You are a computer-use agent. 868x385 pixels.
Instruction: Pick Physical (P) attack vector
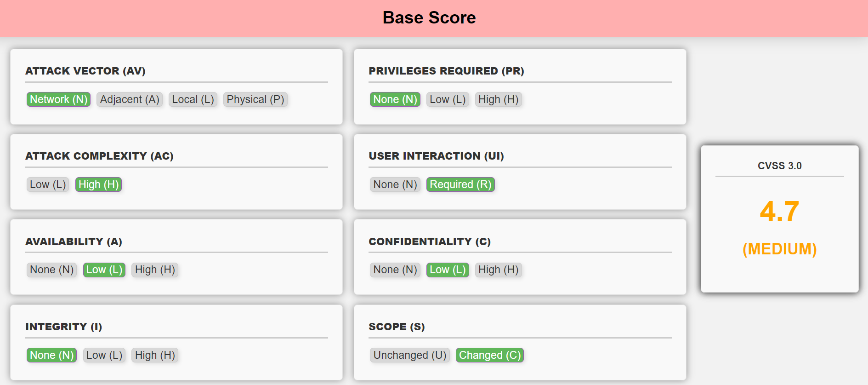(255, 99)
